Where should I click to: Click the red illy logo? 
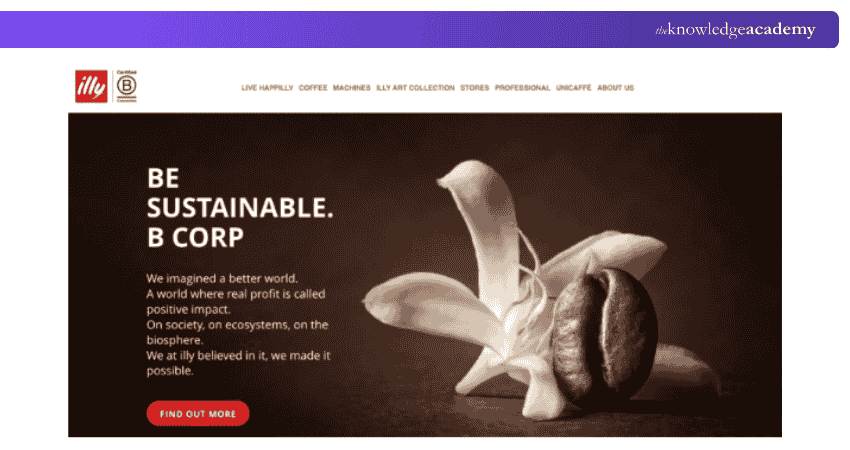click(91, 86)
